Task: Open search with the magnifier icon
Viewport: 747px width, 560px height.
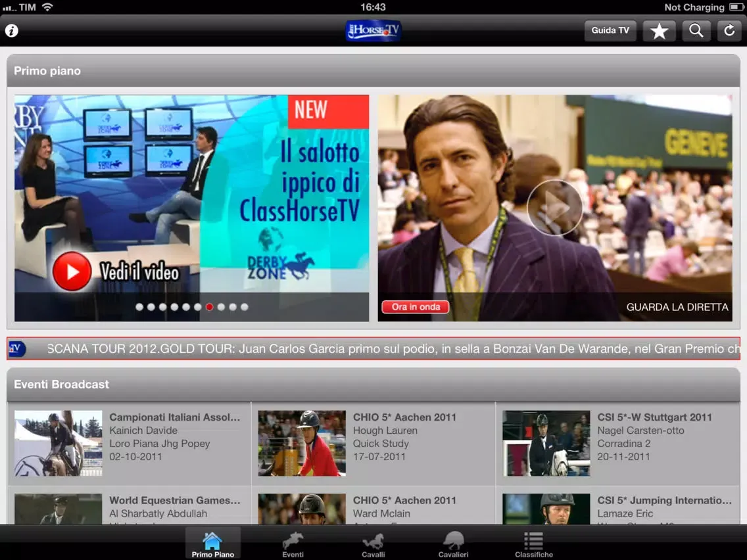Action: [x=696, y=30]
